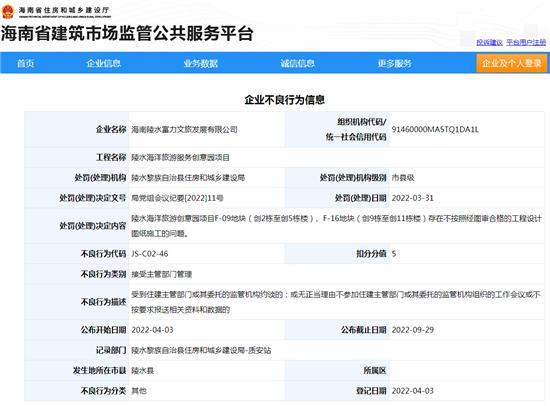Click the Hainan housing department emblem logo
550x406 pixels.
(x=8, y=12)
